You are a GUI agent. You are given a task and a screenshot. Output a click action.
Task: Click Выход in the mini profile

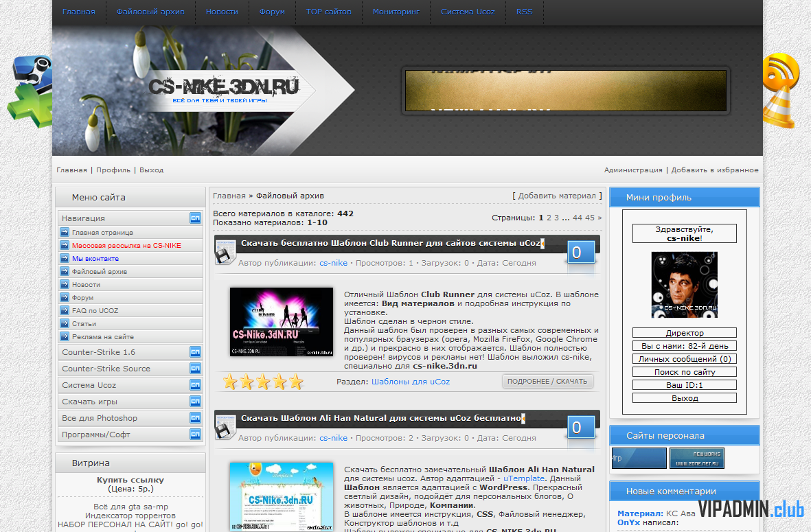point(684,398)
